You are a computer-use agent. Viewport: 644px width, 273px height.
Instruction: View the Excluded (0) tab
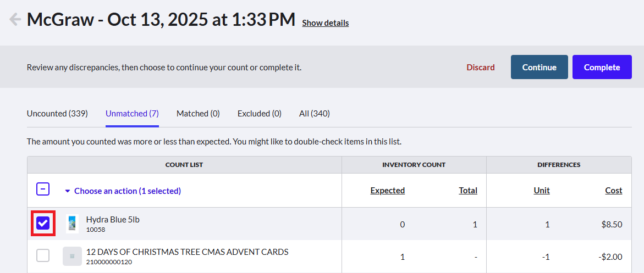pos(260,114)
